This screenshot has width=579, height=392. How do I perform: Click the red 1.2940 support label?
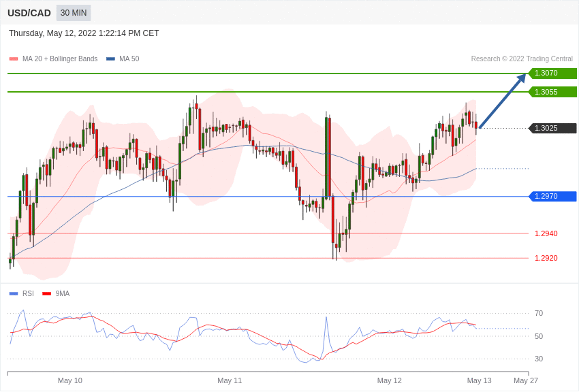[546, 233]
